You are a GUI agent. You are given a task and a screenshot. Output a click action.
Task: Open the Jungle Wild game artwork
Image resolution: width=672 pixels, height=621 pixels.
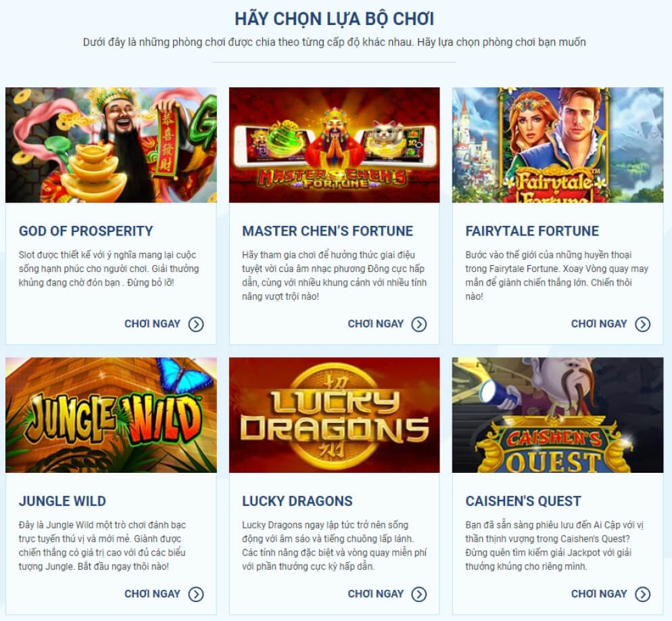pos(111,415)
